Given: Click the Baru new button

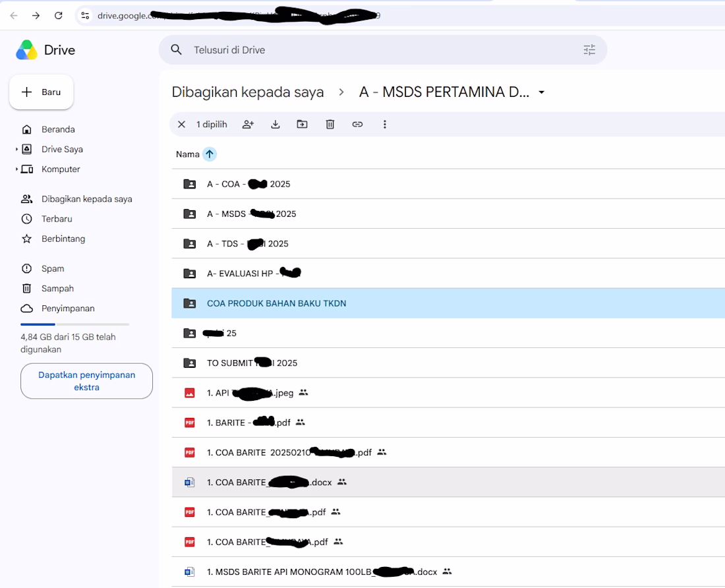Looking at the screenshot, I should point(41,92).
